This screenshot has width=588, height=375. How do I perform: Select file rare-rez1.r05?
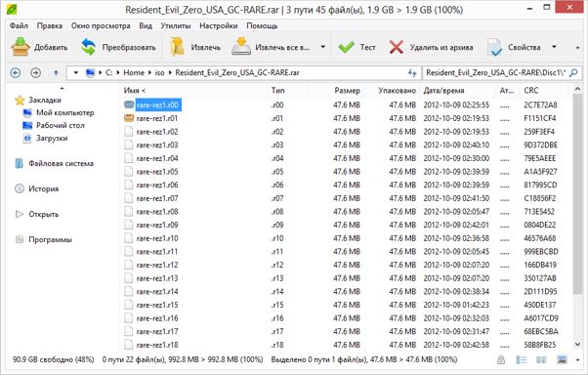coord(157,172)
